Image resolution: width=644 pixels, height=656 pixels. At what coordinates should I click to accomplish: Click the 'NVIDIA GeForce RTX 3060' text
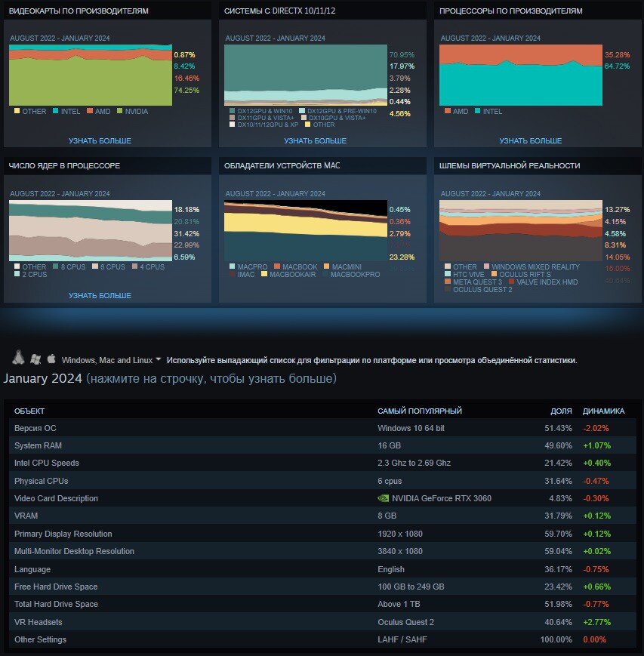(442, 498)
